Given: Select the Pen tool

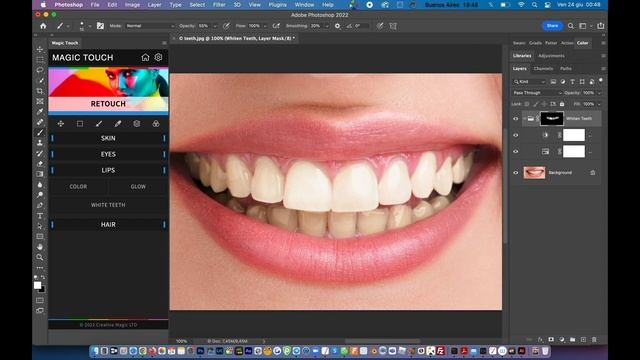Looking at the screenshot, I should tap(40, 205).
